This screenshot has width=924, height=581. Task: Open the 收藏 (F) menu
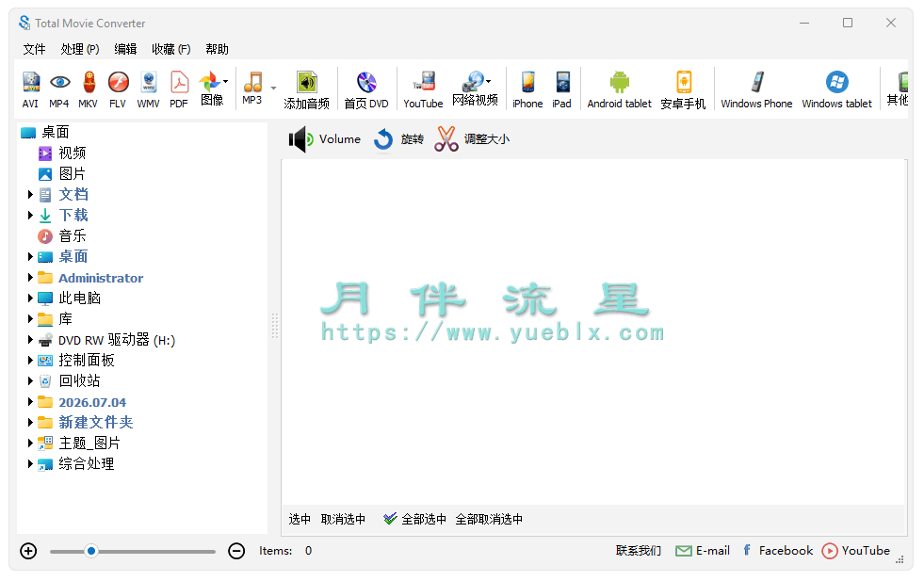click(x=170, y=50)
